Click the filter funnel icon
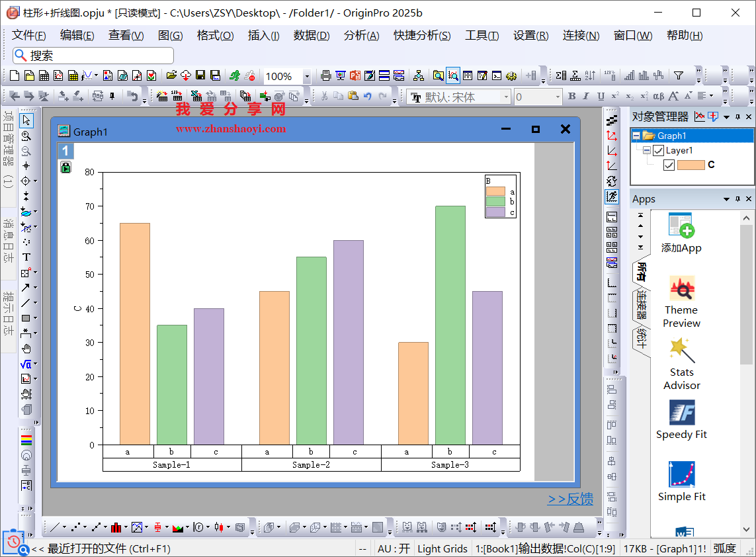The width and height of the screenshot is (756, 557). tap(678, 76)
